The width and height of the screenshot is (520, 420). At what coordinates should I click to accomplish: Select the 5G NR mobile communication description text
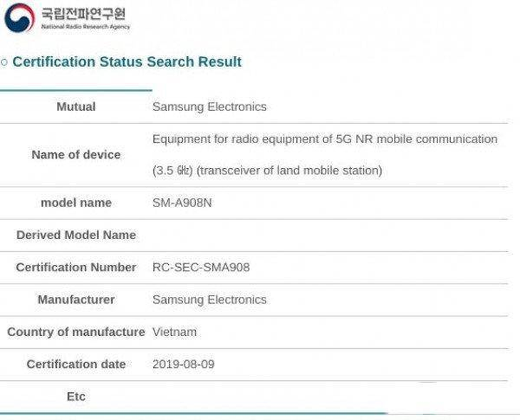pyautogui.click(x=325, y=139)
